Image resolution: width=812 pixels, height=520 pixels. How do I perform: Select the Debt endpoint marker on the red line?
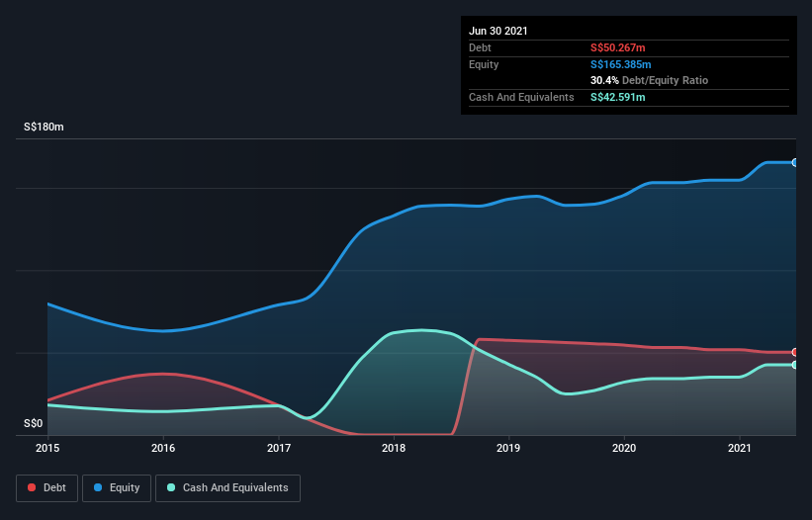(x=795, y=352)
